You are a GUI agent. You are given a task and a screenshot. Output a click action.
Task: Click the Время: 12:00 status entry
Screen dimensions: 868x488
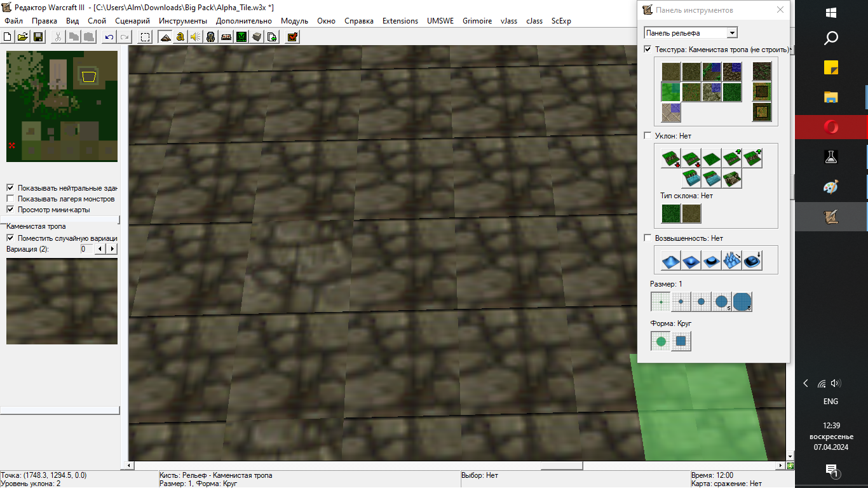click(712, 475)
